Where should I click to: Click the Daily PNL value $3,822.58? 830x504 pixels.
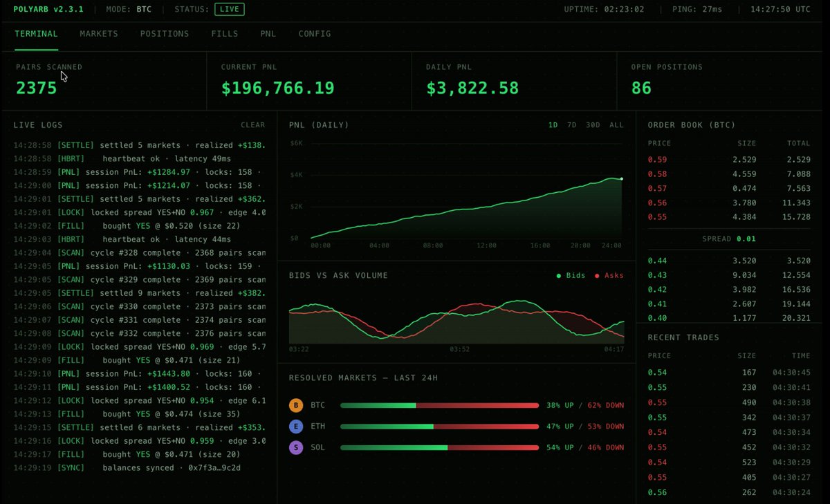pos(472,88)
